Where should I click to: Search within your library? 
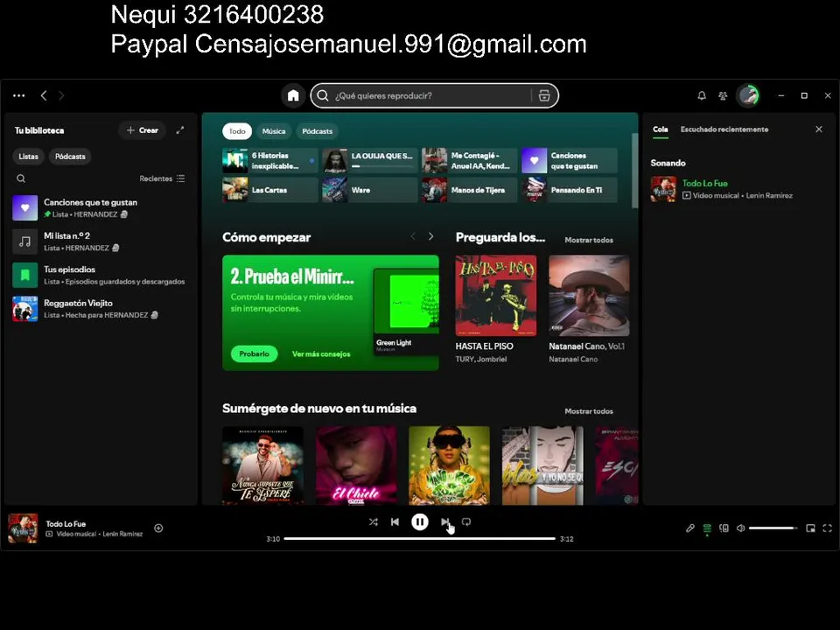21,178
